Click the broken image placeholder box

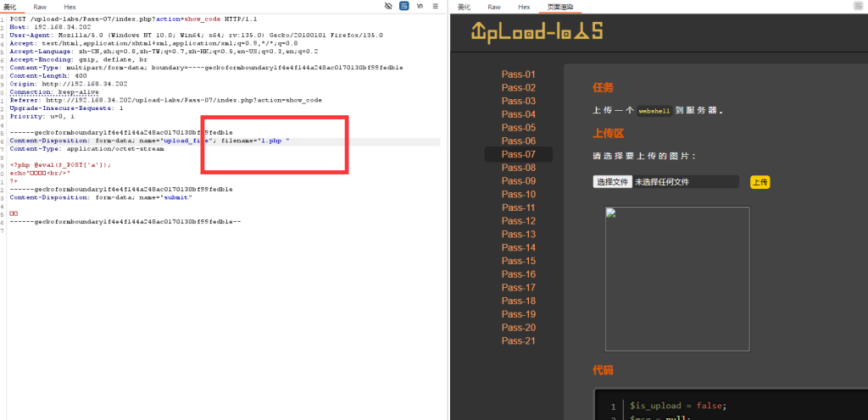(x=677, y=279)
